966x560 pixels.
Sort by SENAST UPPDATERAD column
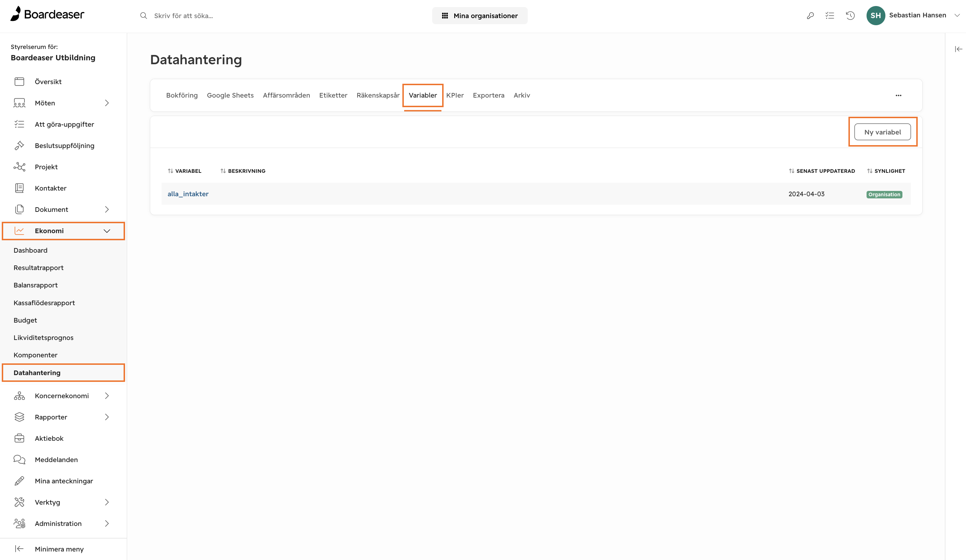pos(822,171)
